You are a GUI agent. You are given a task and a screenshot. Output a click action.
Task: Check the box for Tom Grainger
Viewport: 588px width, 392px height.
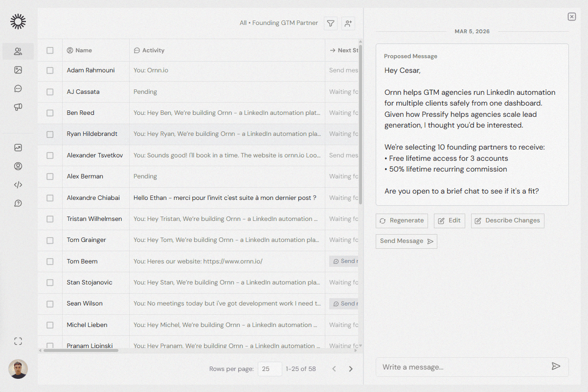click(x=50, y=240)
